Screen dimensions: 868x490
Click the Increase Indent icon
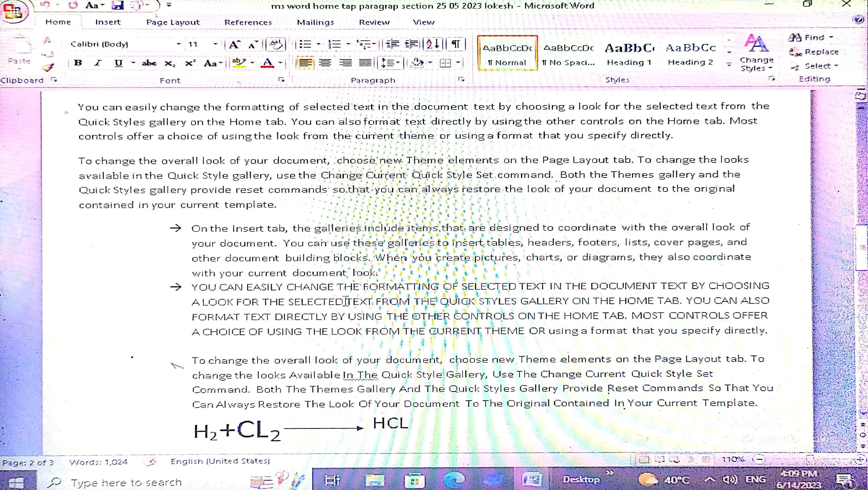pyautogui.click(x=411, y=44)
